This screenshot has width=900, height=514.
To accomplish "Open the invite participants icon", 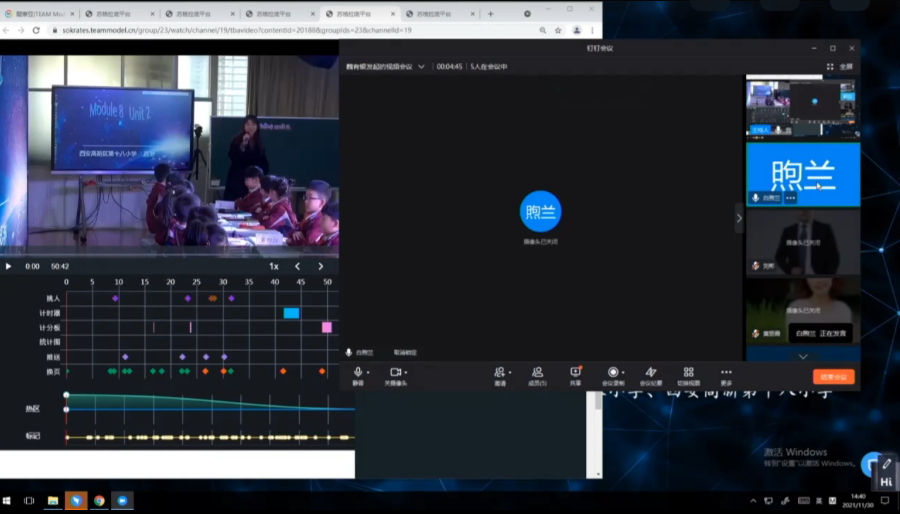I will pos(499,372).
